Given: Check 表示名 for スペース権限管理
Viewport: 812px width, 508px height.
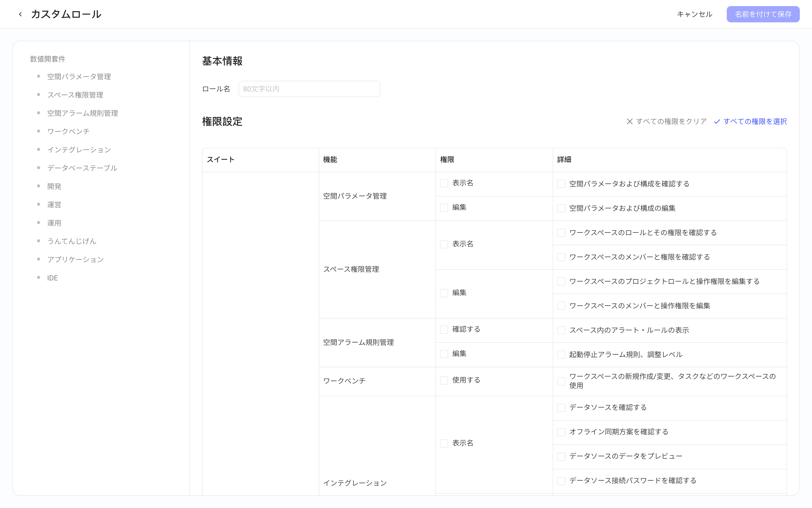Looking at the screenshot, I should 444,244.
